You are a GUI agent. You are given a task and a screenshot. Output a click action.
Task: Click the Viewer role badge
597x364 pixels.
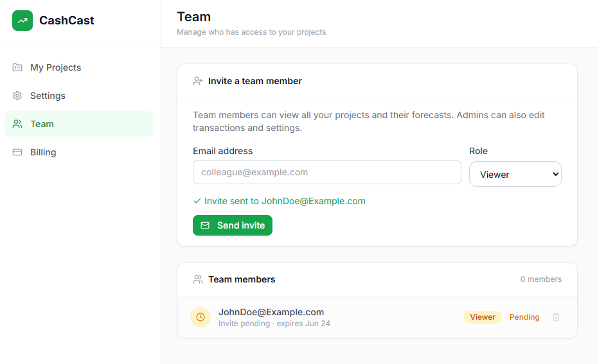483,317
